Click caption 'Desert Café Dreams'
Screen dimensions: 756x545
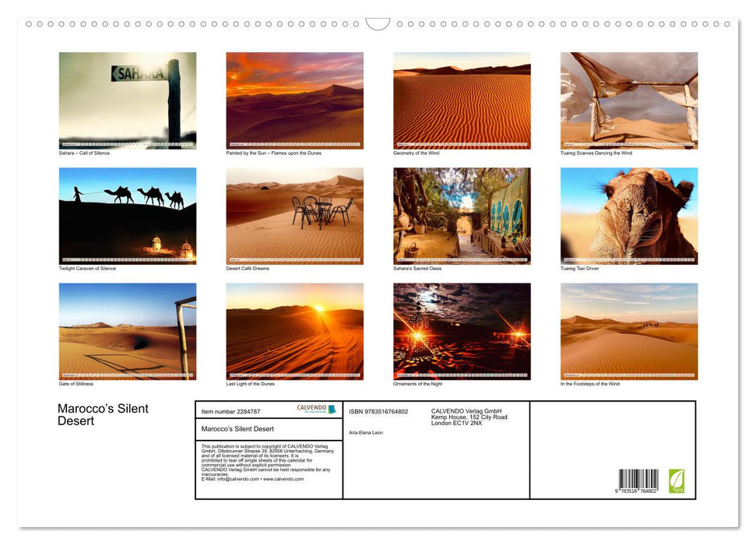[x=248, y=268]
